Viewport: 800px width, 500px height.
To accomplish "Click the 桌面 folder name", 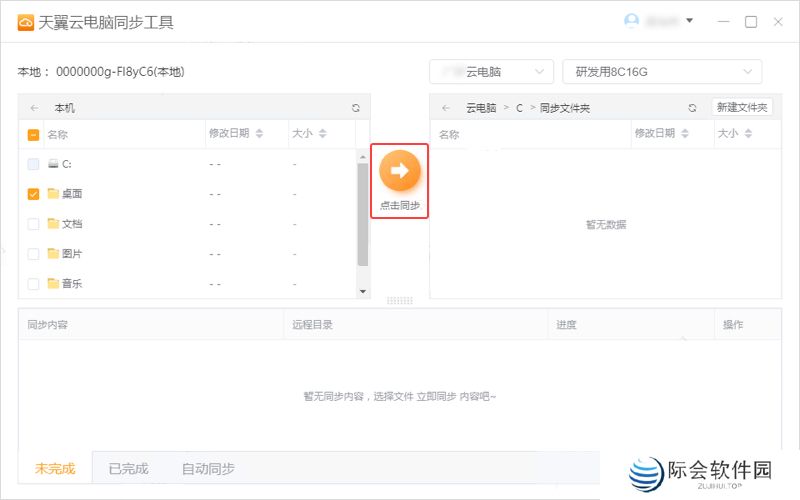I will pos(72,194).
